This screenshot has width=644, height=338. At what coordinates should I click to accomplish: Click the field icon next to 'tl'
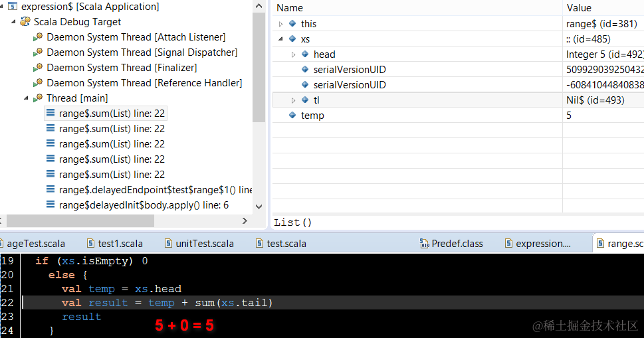[305, 100]
